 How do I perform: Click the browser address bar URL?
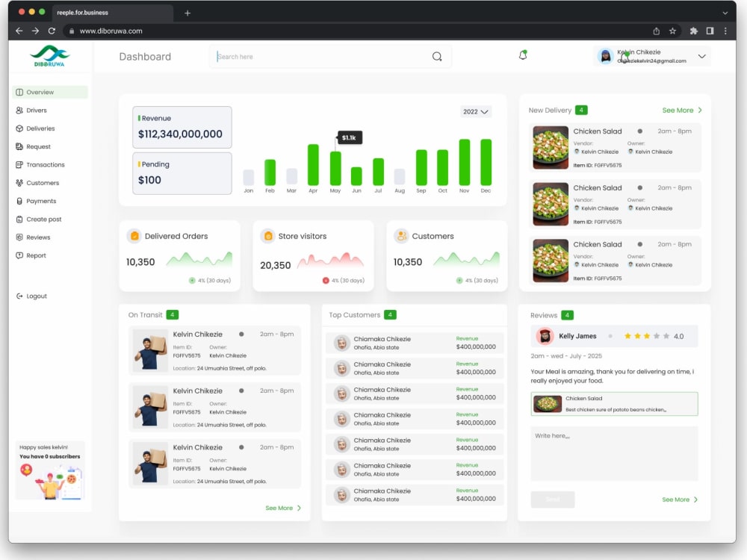coord(111,31)
